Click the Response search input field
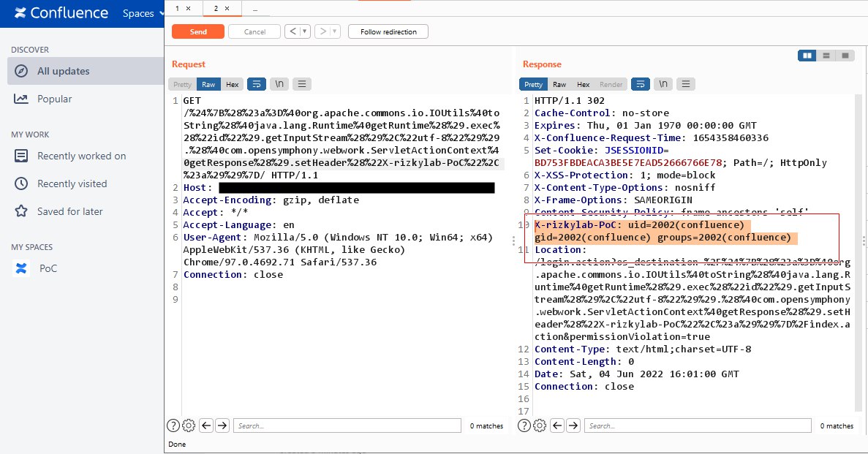The width and height of the screenshot is (868, 454). click(x=698, y=425)
